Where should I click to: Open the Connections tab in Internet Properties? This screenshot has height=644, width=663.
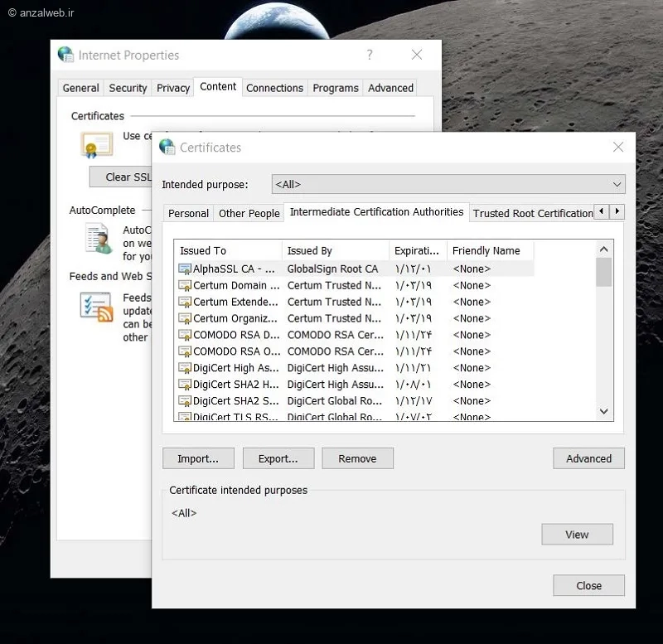pyautogui.click(x=275, y=88)
